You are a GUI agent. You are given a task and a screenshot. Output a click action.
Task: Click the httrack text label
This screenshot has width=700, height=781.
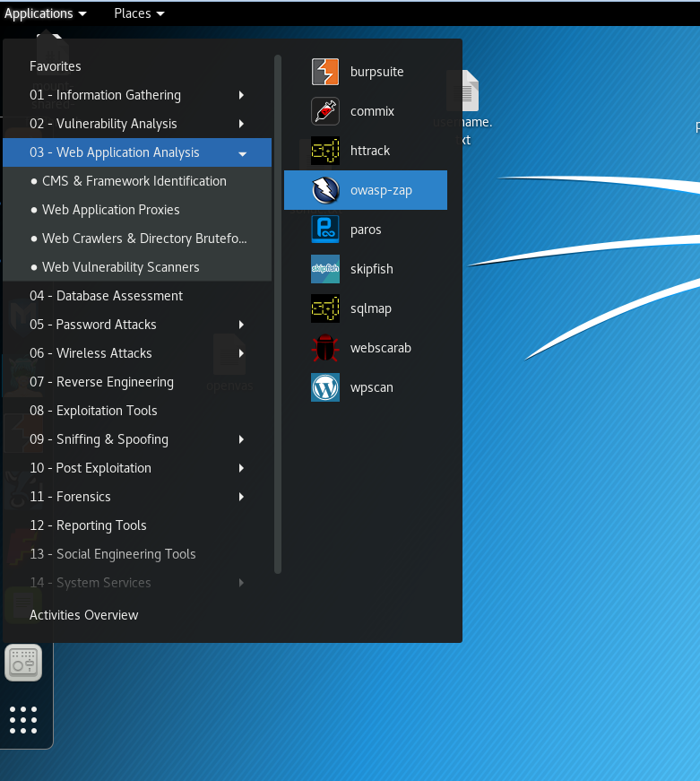point(370,151)
